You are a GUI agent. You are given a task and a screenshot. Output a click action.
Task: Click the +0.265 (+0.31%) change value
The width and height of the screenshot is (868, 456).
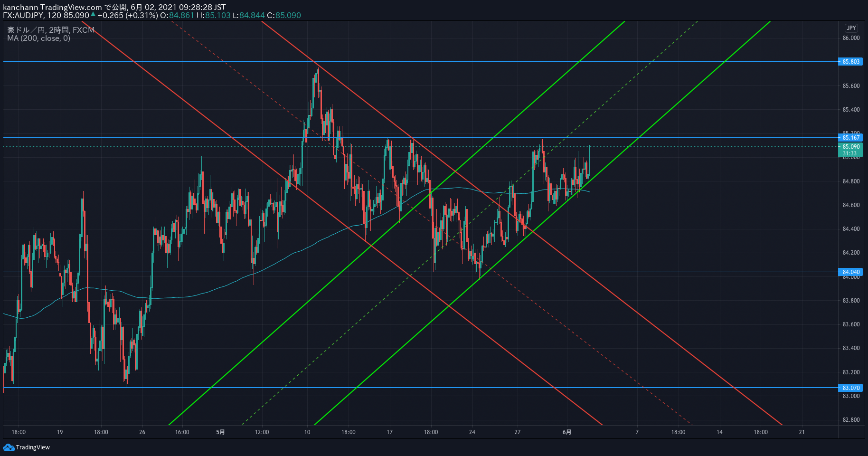(x=128, y=15)
